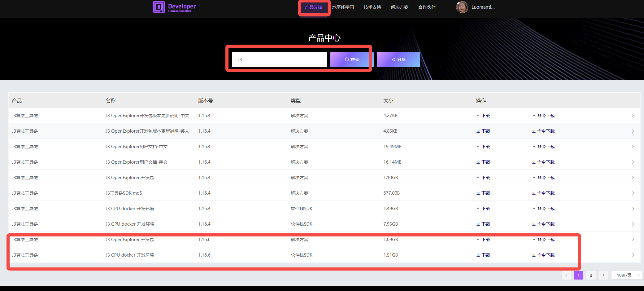Click the 分享 share button
Viewport: 644px width, 291px height.
[398, 60]
